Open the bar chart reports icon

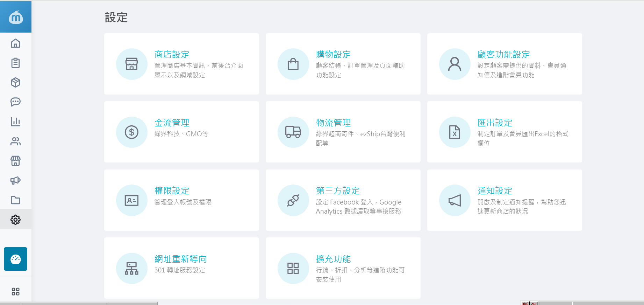pyautogui.click(x=15, y=122)
